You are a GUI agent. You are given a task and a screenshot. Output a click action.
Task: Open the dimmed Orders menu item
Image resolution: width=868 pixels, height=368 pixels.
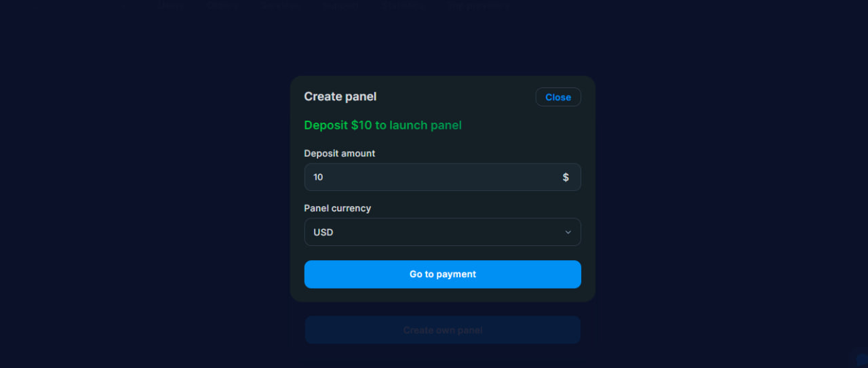click(x=222, y=5)
